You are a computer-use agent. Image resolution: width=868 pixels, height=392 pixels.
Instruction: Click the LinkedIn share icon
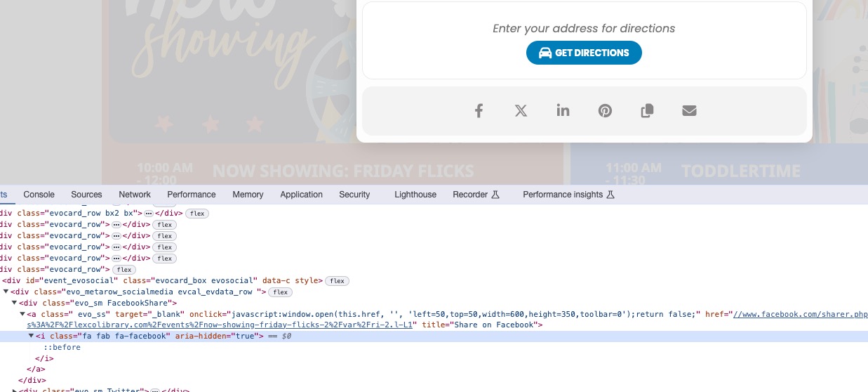563,111
